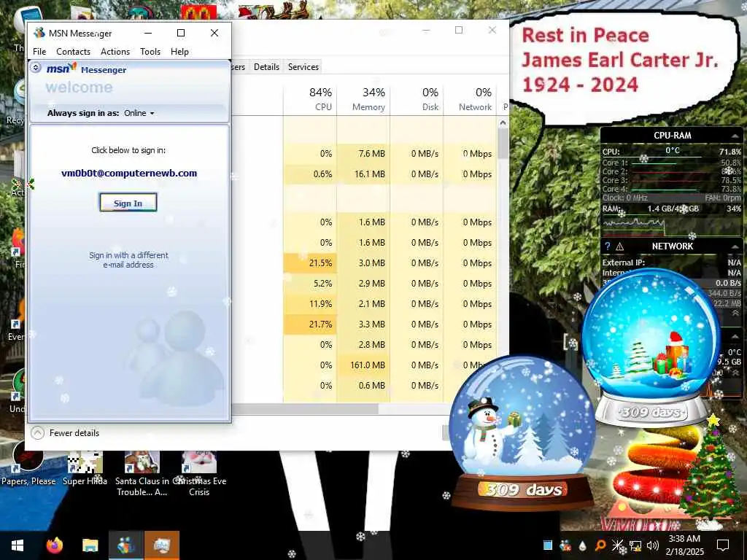Click the question mark icon in NETWORK gadget

click(607, 246)
